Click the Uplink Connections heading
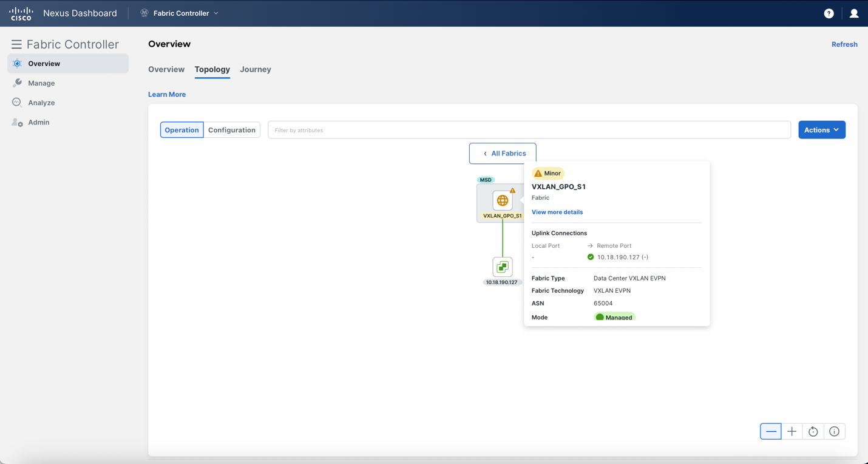The height and width of the screenshot is (464, 868). 559,233
